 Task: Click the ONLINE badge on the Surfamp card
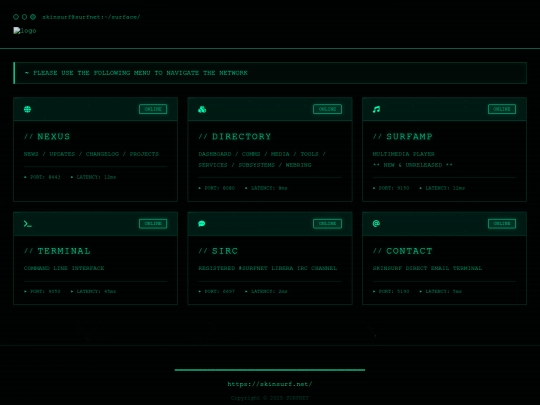502,109
